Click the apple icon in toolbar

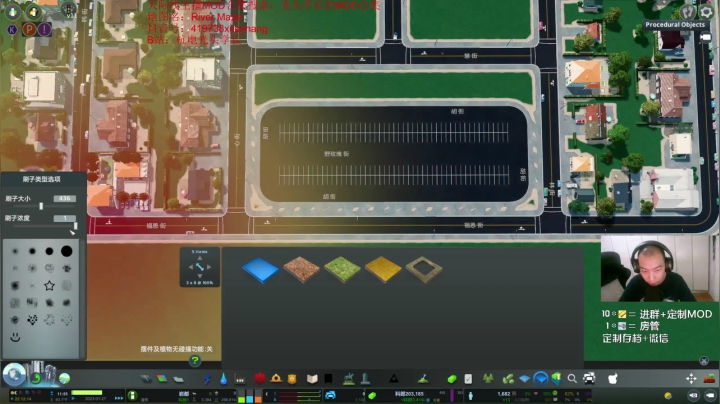pyautogui.click(x=613, y=379)
